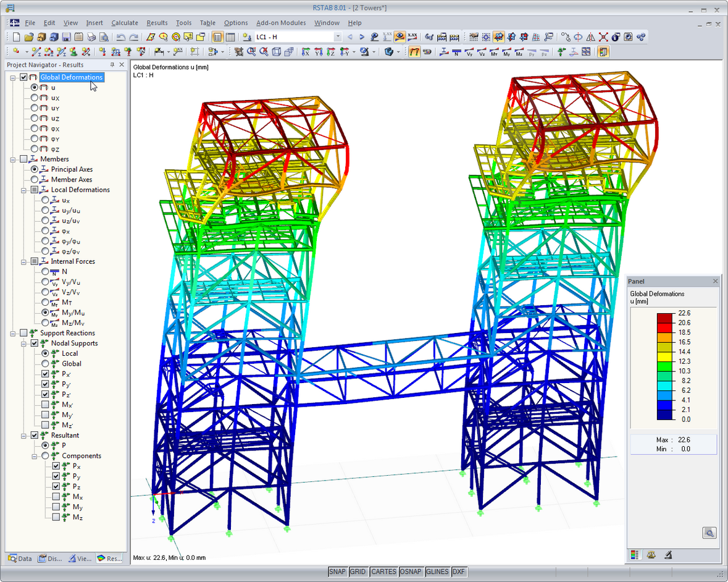Uncheck the Global Deformations checkbox
The height and width of the screenshot is (582, 728).
(x=23, y=77)
